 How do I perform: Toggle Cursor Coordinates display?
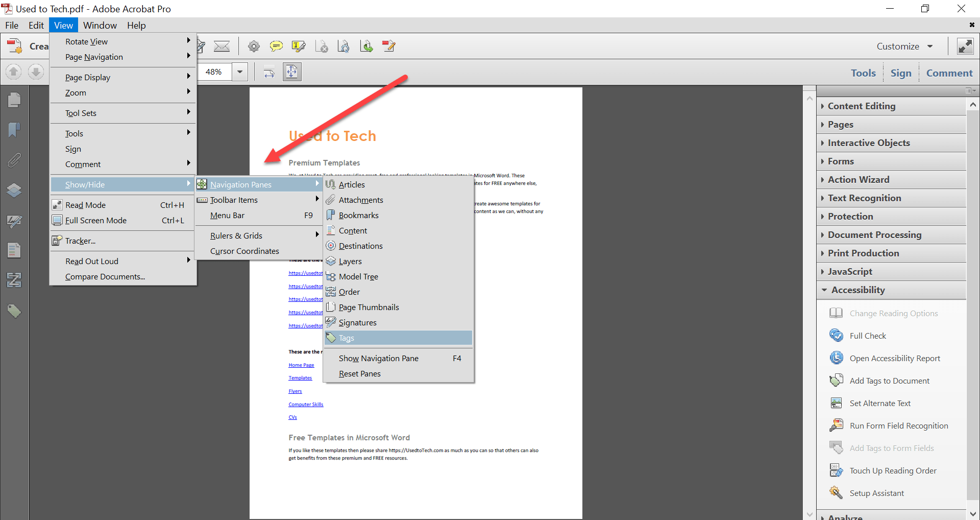click(x=259, y=251)
